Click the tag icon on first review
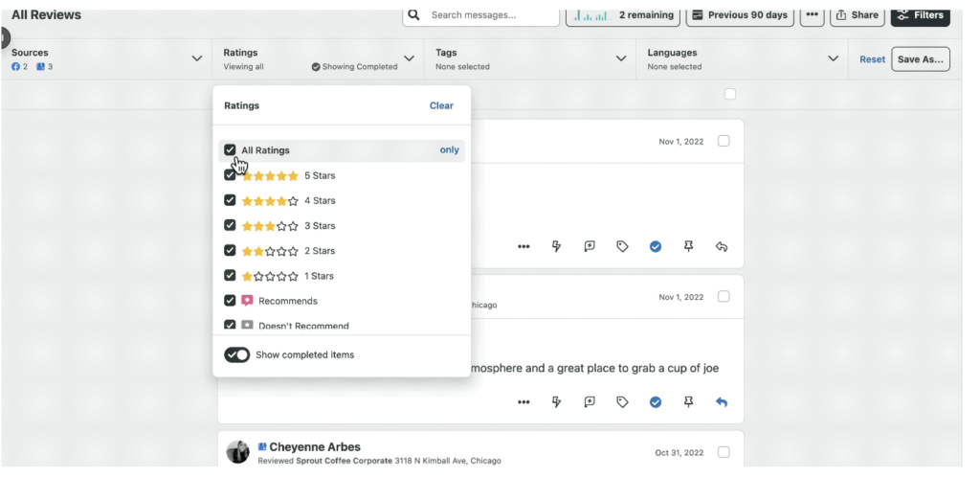Image resolution: width=980 pixels, height=478 pixels. 622,246
